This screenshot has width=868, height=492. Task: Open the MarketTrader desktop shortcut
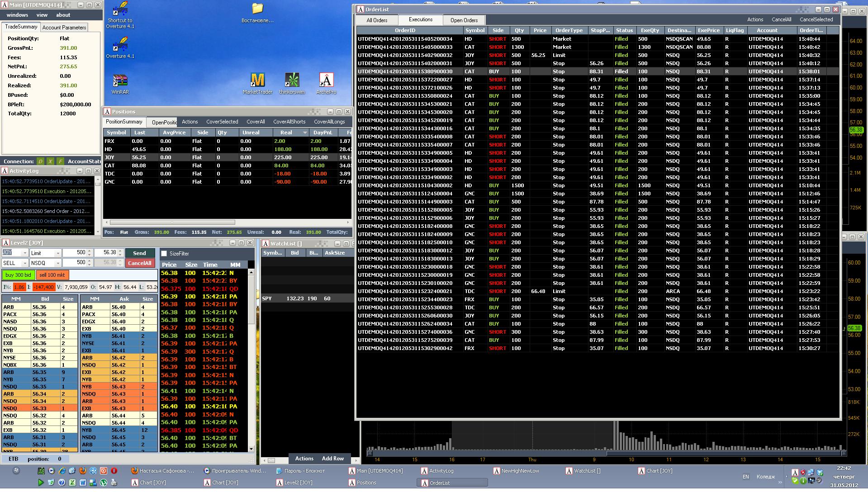(257, 84)
